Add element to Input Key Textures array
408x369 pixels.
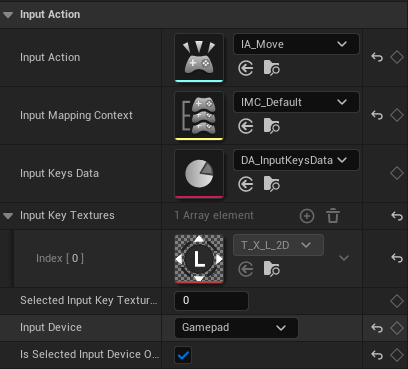pos(307,216)
